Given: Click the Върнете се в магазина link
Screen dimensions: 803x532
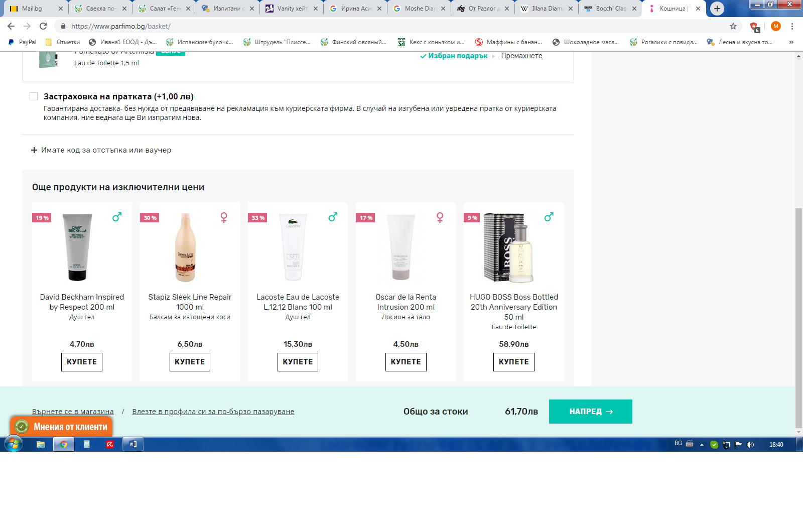Looking at the screenshot, I should (x=73, y=412).
